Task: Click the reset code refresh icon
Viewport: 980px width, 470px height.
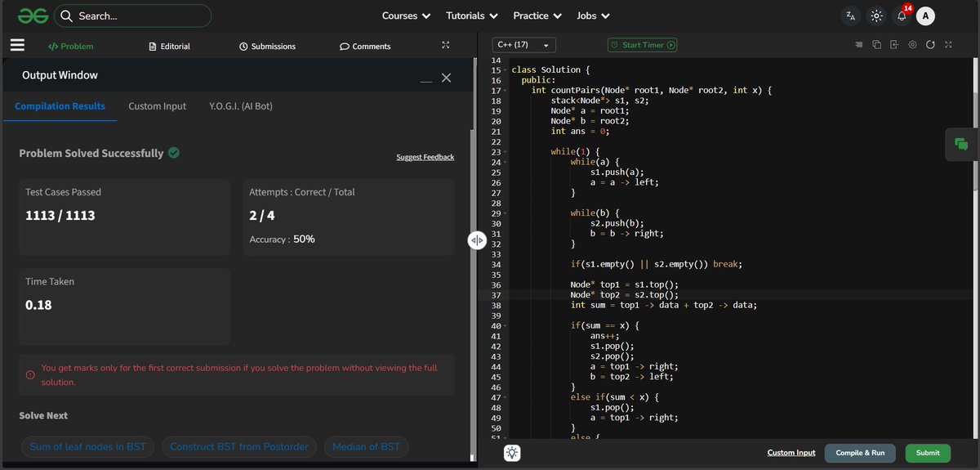Action: [930, 45]
